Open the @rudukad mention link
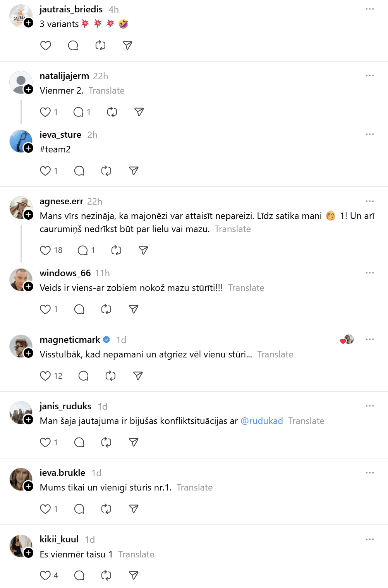This screenshot has height=588, width=388. click(262, 421)
